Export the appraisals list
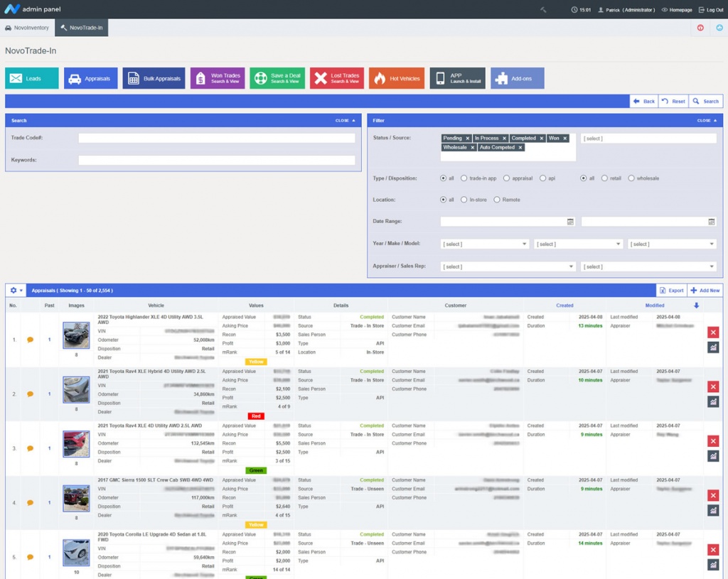 [671, 291]
